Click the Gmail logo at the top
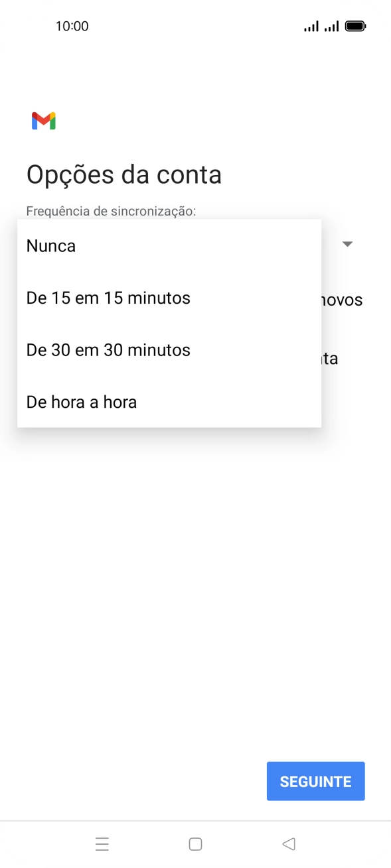This screenshot has height=868, width=391. (x=42, y=120)
